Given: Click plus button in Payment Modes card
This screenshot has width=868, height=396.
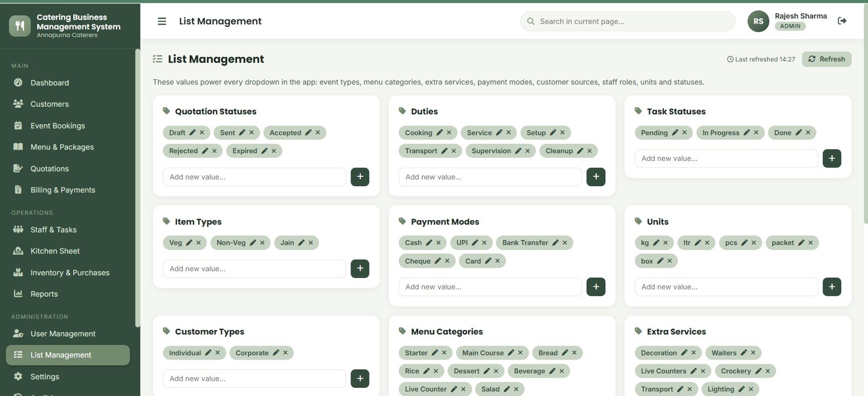Looking at the screenshot, I should [x=596, y=287].
